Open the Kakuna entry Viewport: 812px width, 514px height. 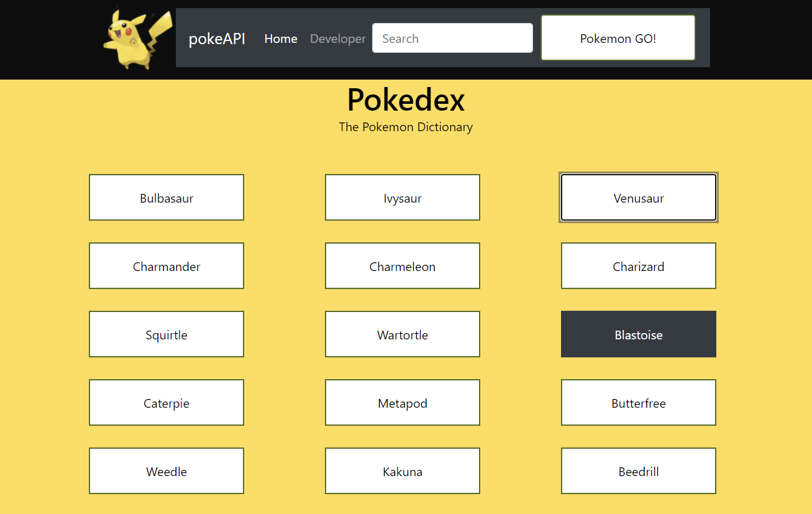pos(403,471)
